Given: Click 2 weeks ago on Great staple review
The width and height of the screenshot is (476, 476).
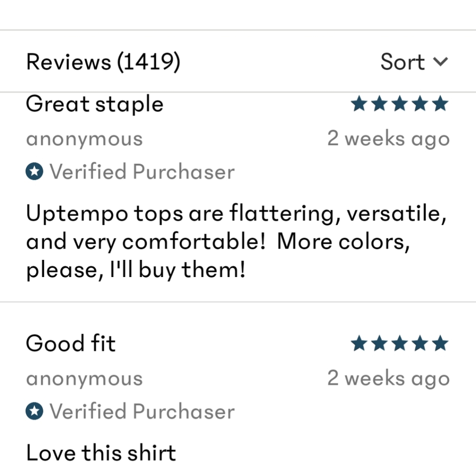Looking at the screenshot, I should coord(388,139).
